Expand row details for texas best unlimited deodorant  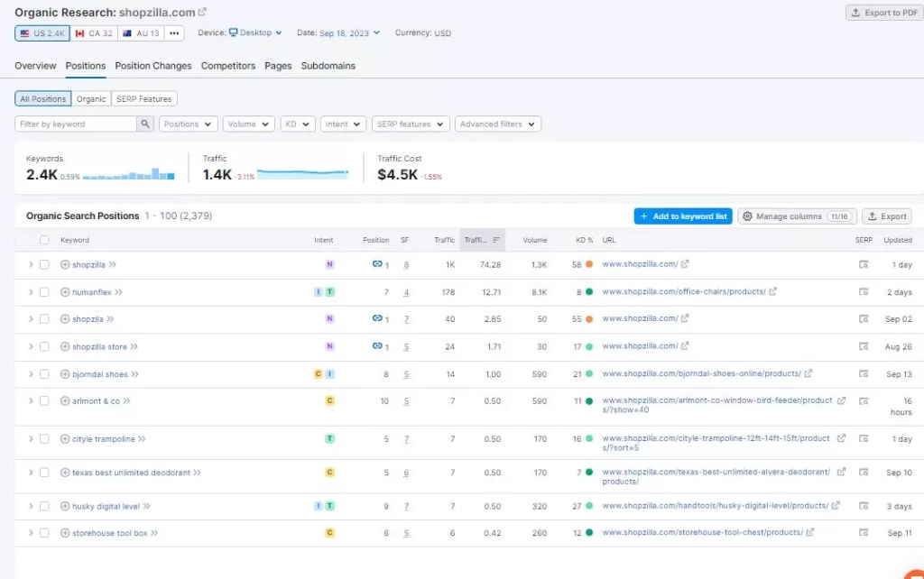pos(31,473)
